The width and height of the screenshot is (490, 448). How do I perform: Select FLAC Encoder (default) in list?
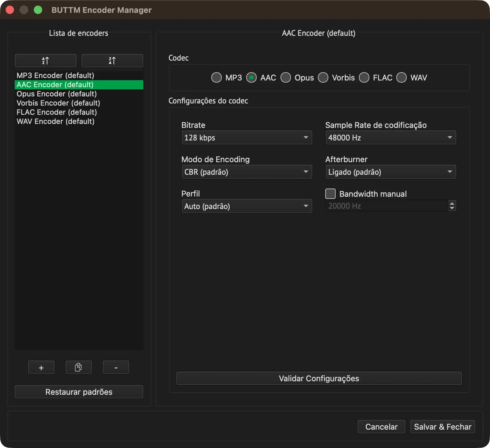point(79,112)
